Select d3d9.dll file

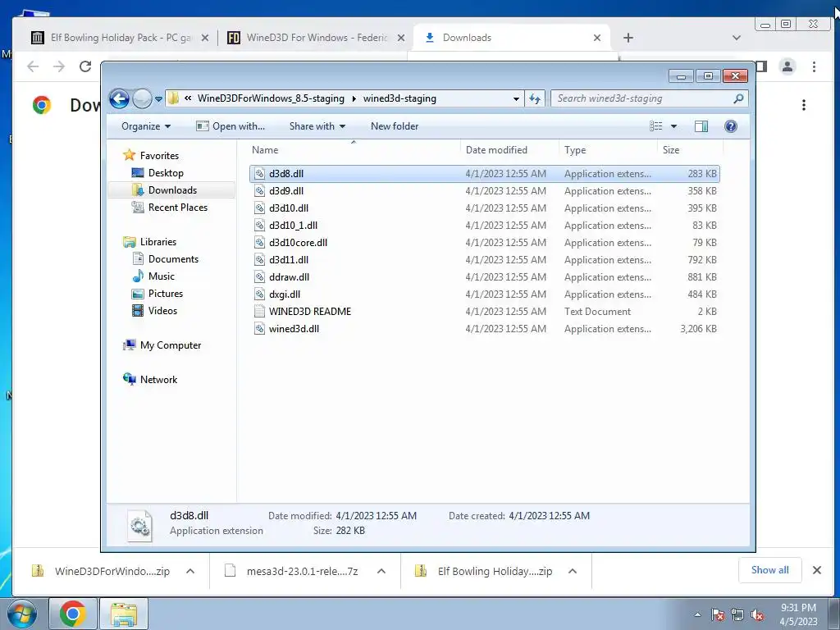coord(485,190)
